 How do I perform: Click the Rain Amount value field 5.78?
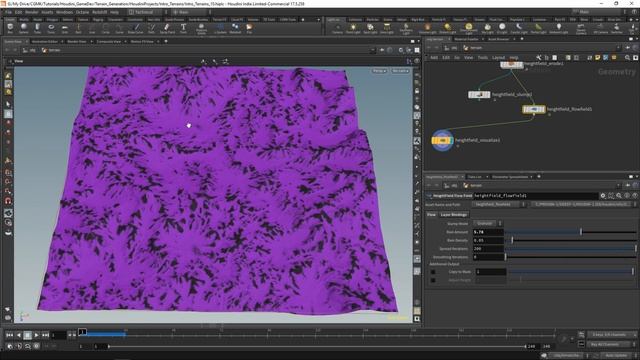(488, 232)
